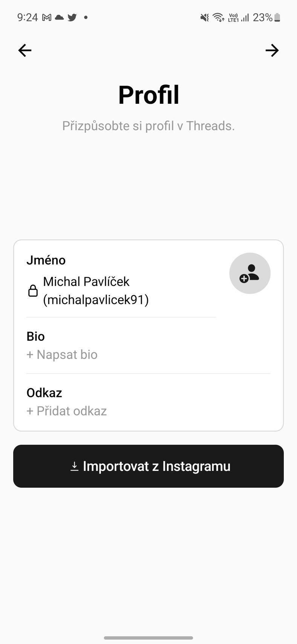Screen dimensions: 297x644
Task: Tap the clock showing 9:24
Action: point(28,17)
